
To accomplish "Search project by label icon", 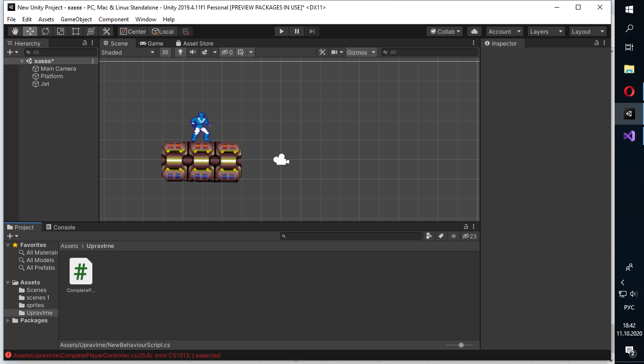I will click(x=441, y=236).
